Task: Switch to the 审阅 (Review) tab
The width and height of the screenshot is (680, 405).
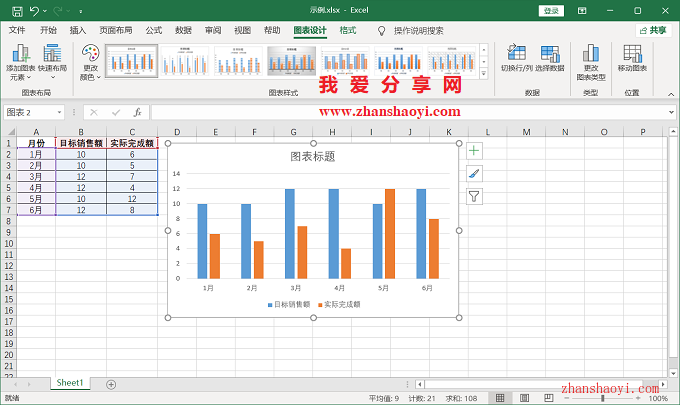Action: coord(213,30)
